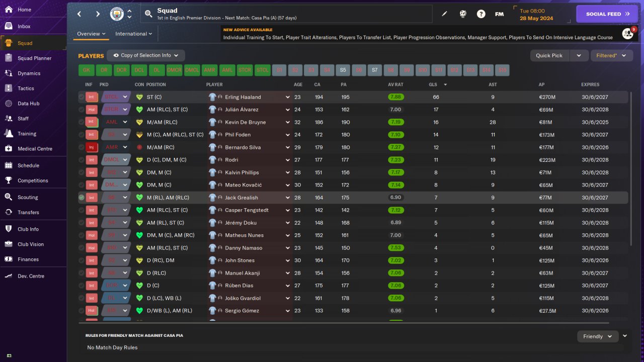Toggle selection circle for Bernardo Silva row

(x=82, y=147)
